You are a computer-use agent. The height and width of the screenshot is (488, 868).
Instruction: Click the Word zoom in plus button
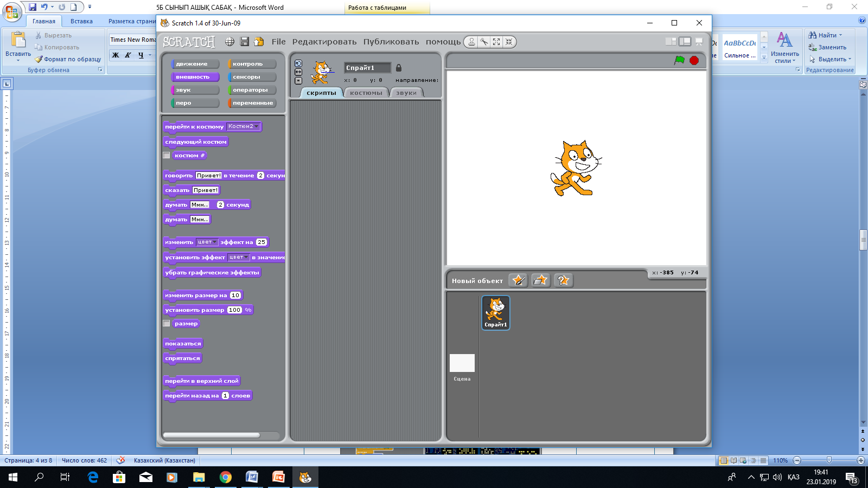click(x=861, y=460)
